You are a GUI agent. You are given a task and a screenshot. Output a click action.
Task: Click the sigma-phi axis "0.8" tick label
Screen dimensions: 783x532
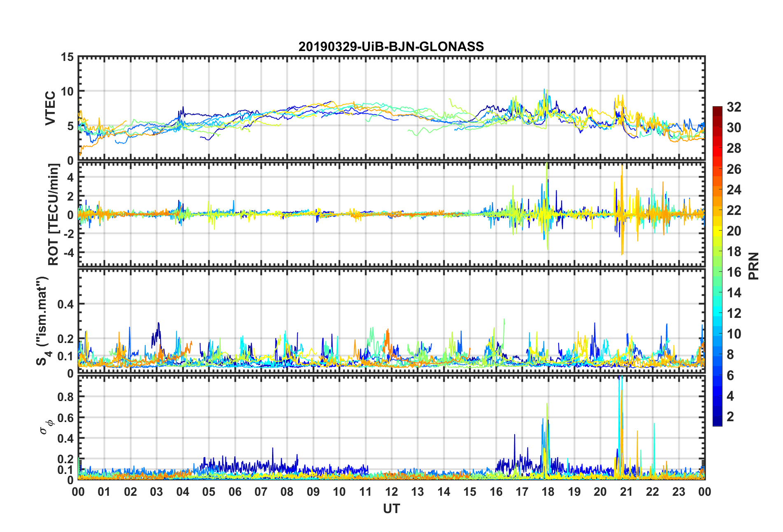tap(65, 397)
